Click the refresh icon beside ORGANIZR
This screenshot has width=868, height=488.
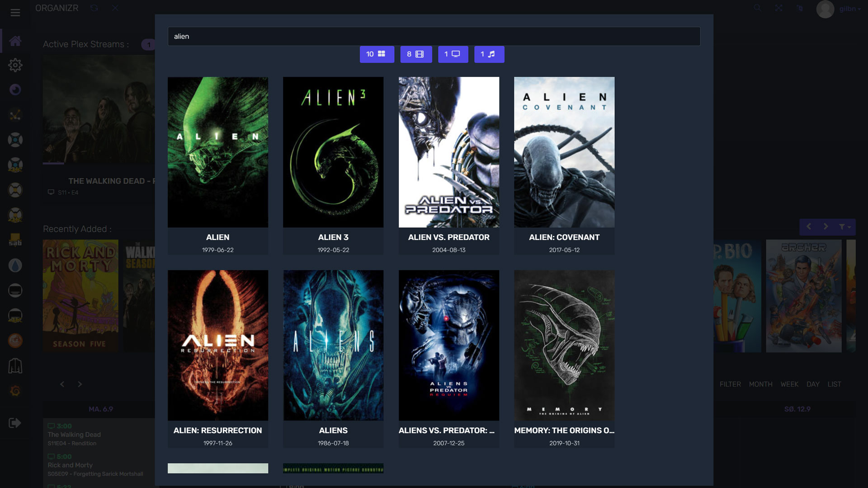tap(94, 8)
